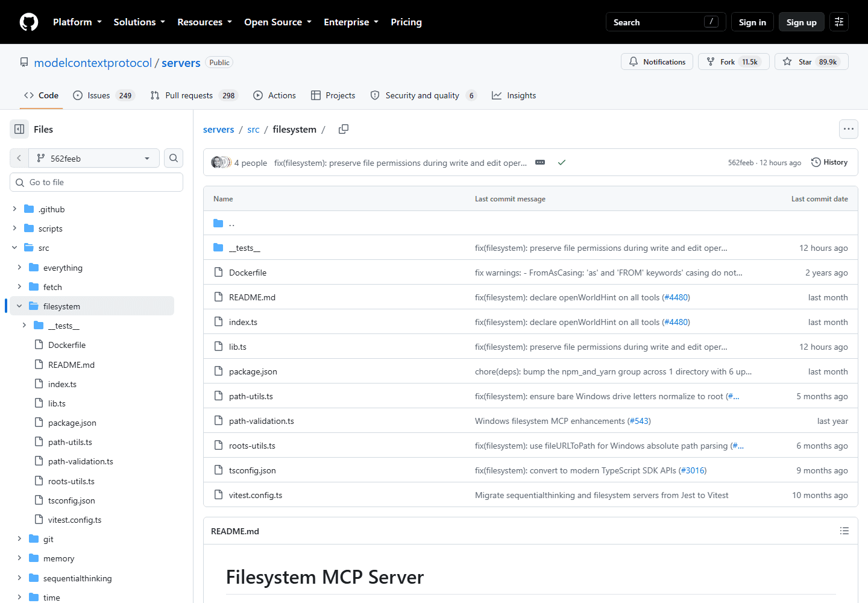Fork the repository via Fork button

point(734,62)
